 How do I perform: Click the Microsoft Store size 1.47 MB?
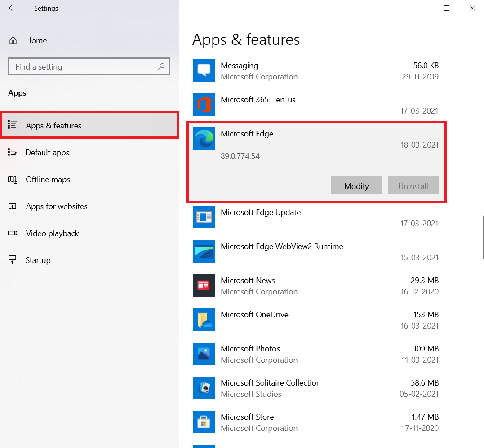coord(425,417)
